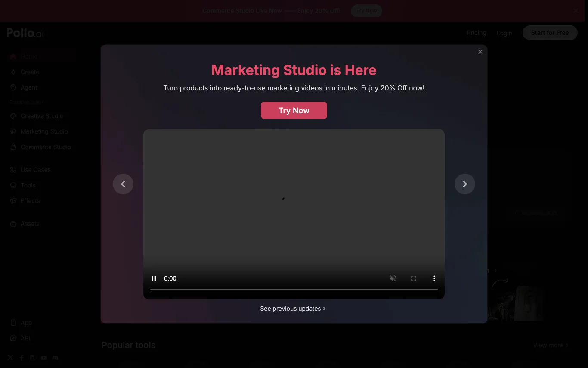The height and width of the screenshot is (368, 588).
Task: Open the video's more options menu
Action: 434,278
